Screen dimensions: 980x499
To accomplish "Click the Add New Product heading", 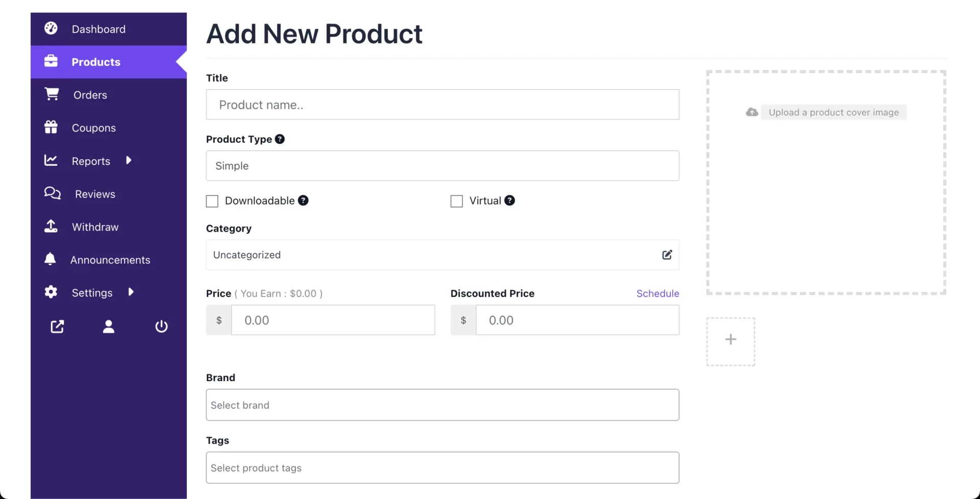I will point(314,34).
